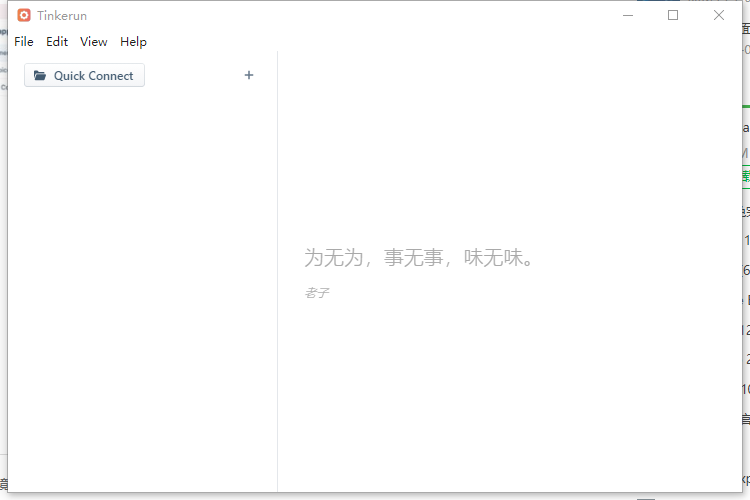Open the View menu
Viewport: 750px width, 500px height.
pos(94,42)
